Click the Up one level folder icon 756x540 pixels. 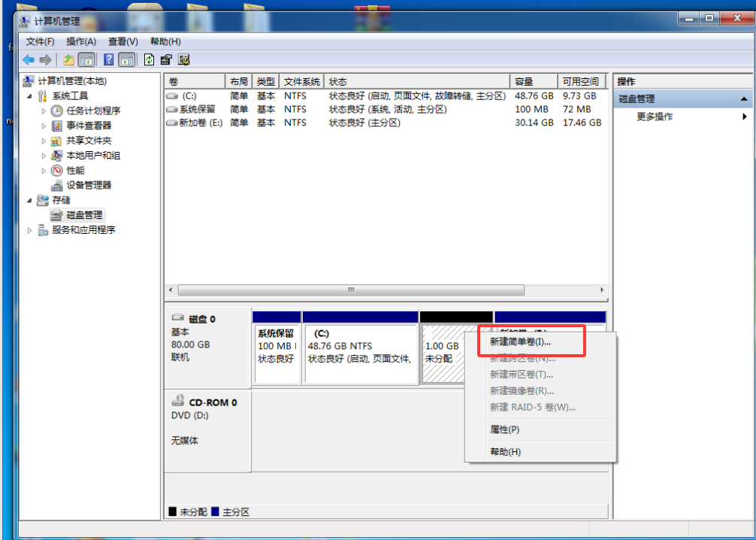tap(69, 60)
